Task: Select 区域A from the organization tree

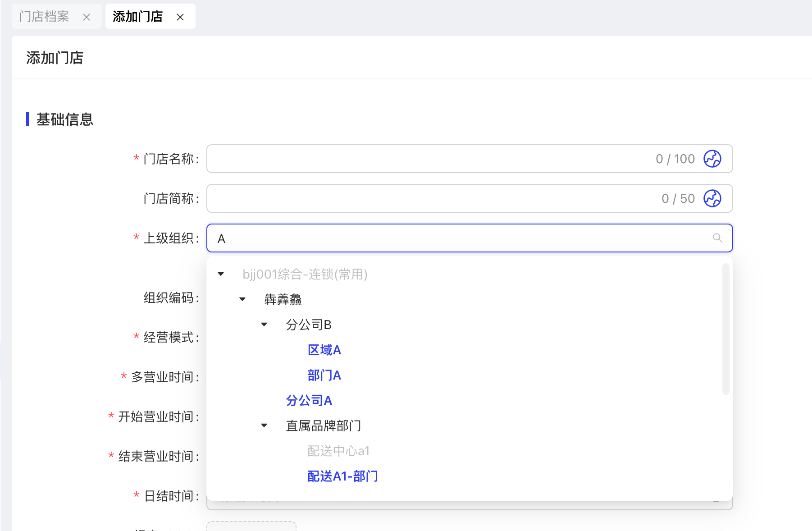Action: [x=324, y=350]
